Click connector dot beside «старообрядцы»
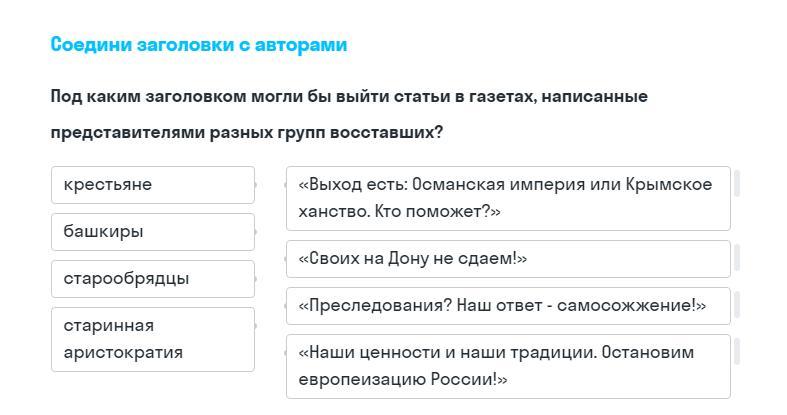Viewport: 787px width, 415px height. click(257, 279)
